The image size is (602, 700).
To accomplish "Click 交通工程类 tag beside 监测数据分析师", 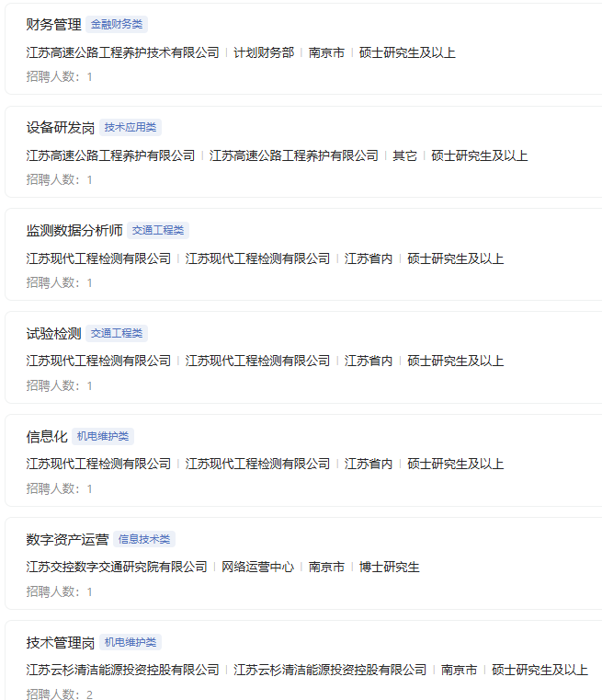I will point(158,230).
